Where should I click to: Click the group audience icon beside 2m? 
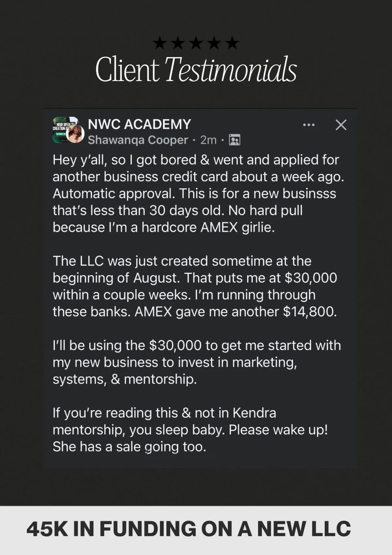coord(235,140)
